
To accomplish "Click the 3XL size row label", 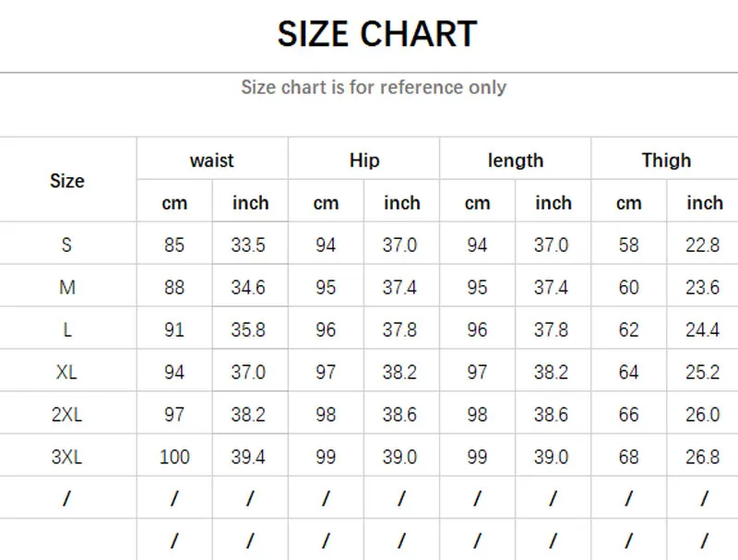I will click(67, 458).
